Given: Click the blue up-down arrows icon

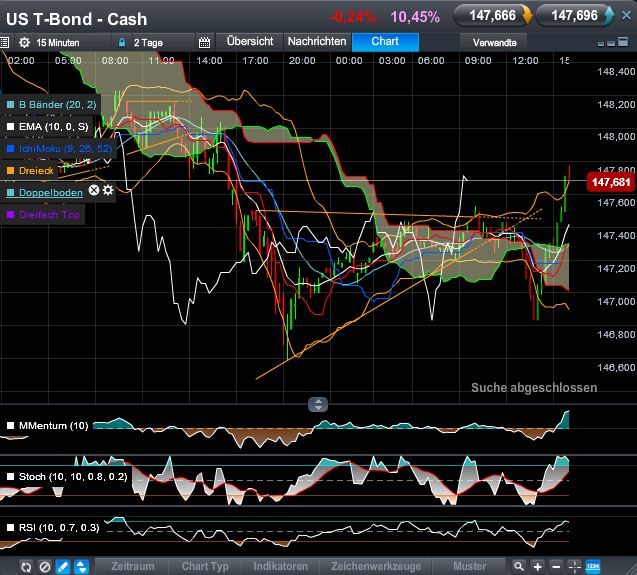Looking at the screenshot, I should (81, 566).
